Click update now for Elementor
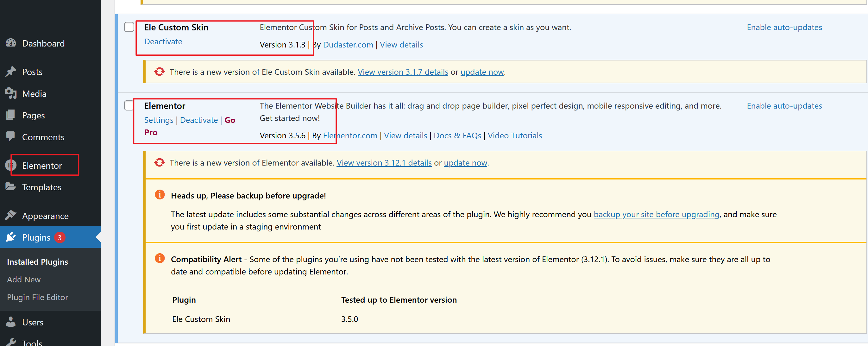Image resolution: width=868 pixels, height=346 pixels. point(465,163)
